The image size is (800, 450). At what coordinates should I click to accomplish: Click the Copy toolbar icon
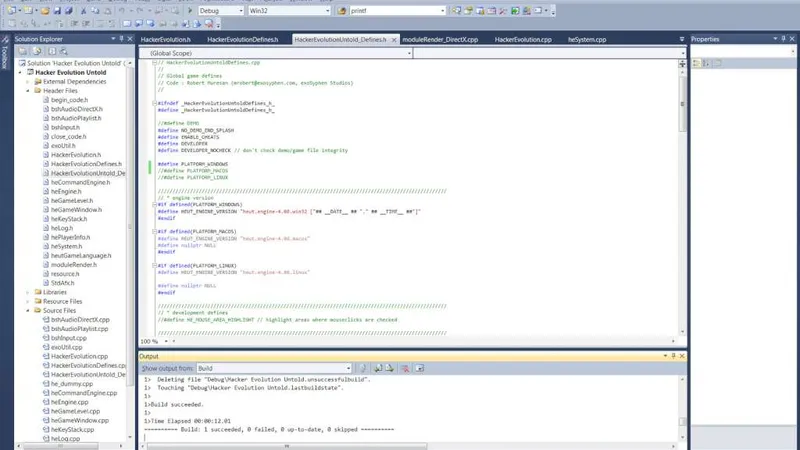(95, 10)
